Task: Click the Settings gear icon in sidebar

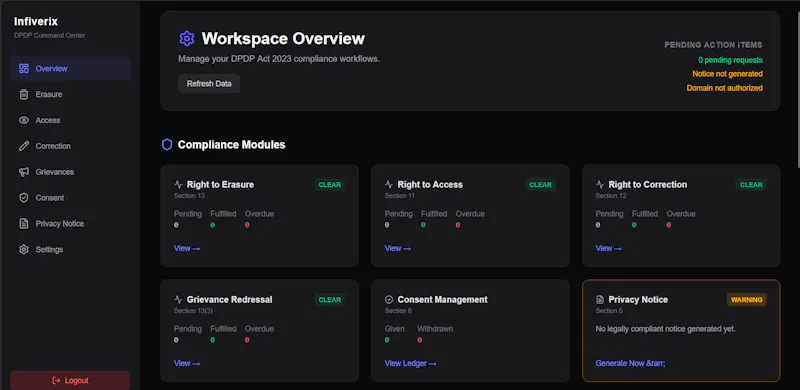Action: (23, 250)
